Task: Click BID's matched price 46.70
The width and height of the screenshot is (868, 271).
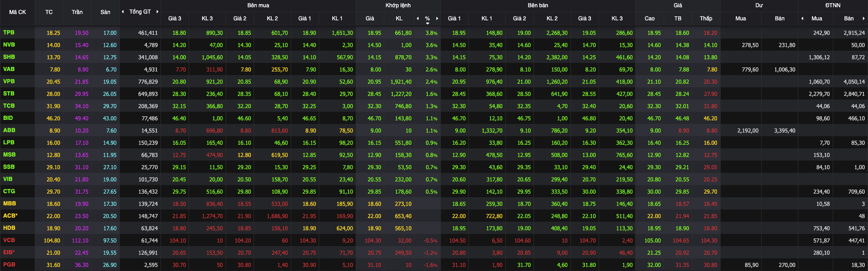Action: [374, 119]
